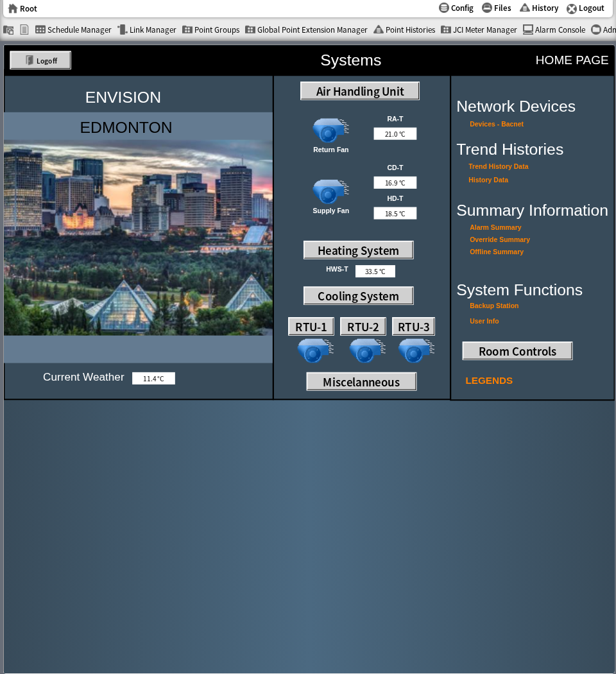Follow the Trend History Data link
This screenshot has width=616, height=674.
pos(499,166)
